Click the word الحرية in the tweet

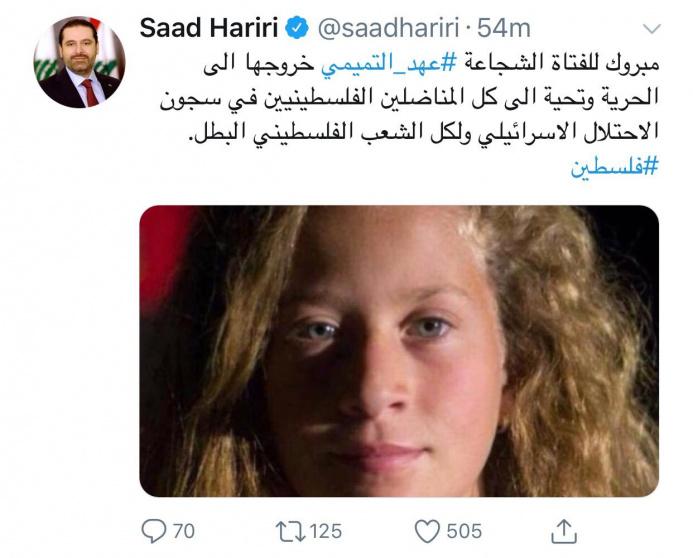coord(633,98)
